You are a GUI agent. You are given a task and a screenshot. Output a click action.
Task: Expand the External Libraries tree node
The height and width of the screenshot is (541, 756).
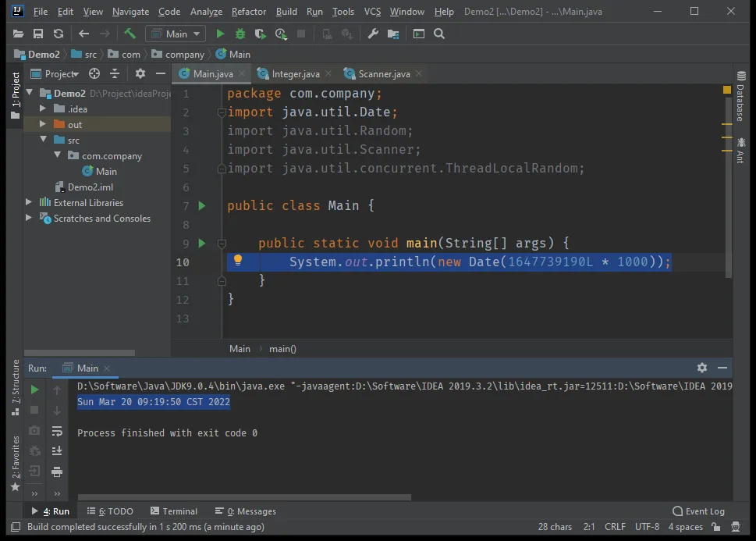30,202
